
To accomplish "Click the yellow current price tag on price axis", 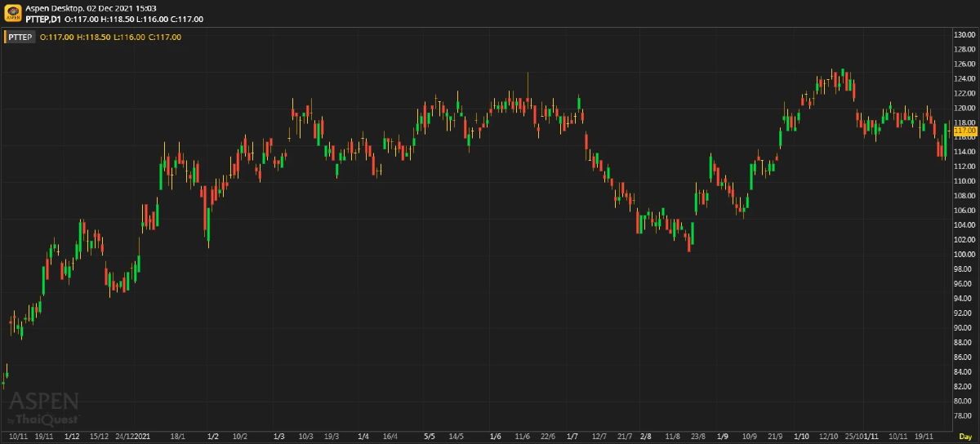I will [x=964, y=131].
